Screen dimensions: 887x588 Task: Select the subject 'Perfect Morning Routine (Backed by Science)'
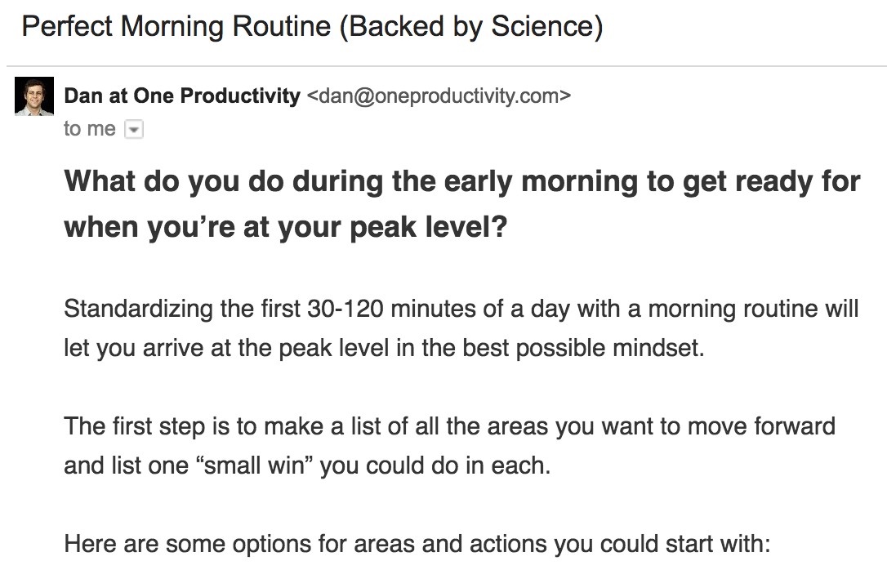(x=313, y=25)
